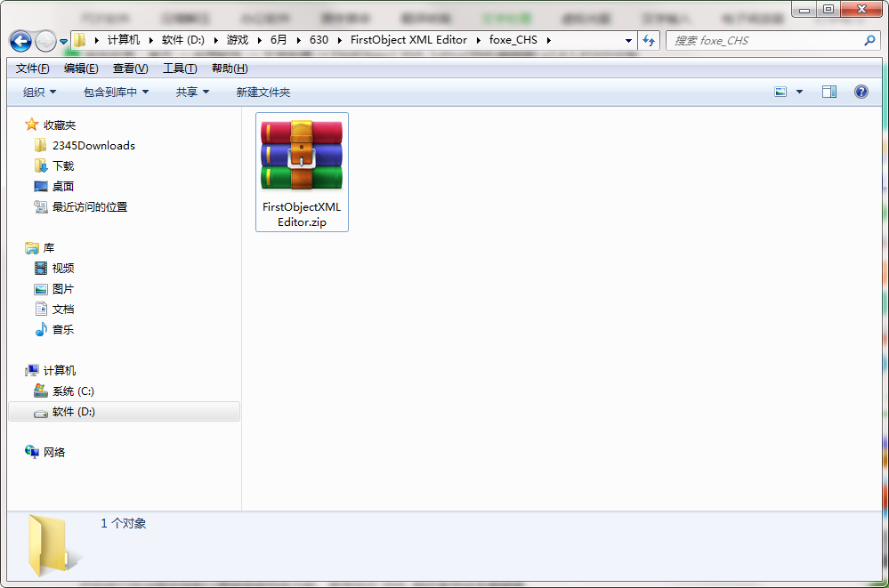Open the 系统 (C:) drive

pyautogui.click(x=75, y=391)
